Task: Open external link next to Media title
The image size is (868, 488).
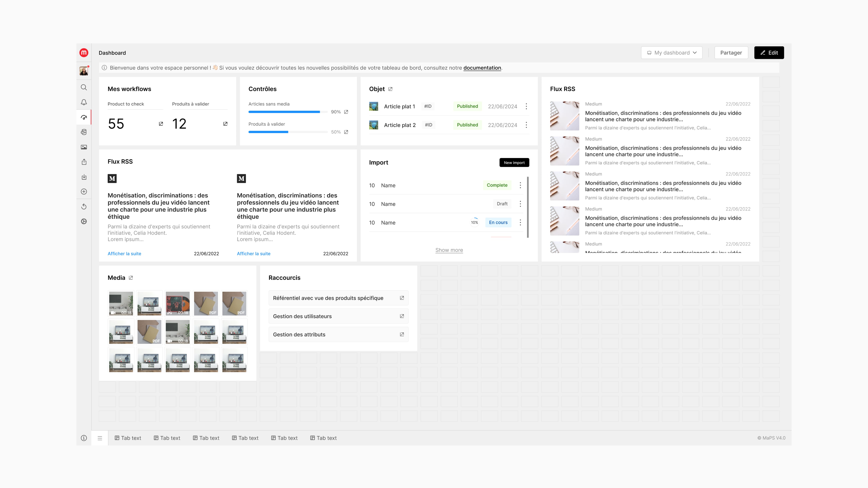Action: (131, 278)
